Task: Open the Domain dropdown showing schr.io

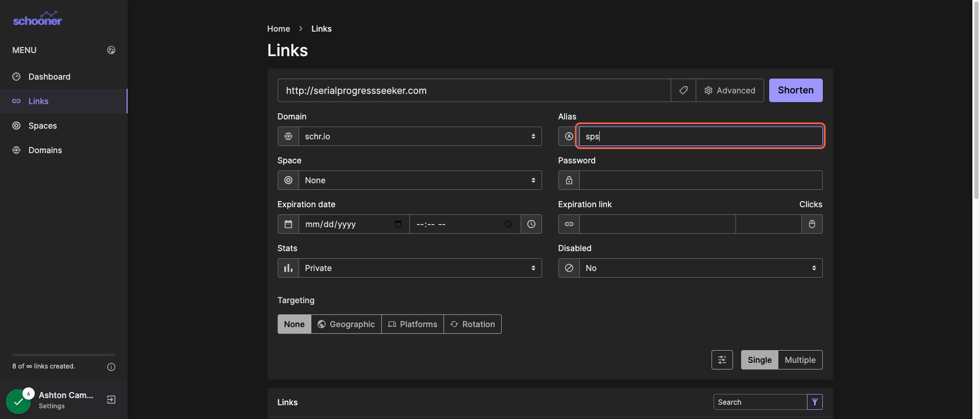Action: point(420,136)
